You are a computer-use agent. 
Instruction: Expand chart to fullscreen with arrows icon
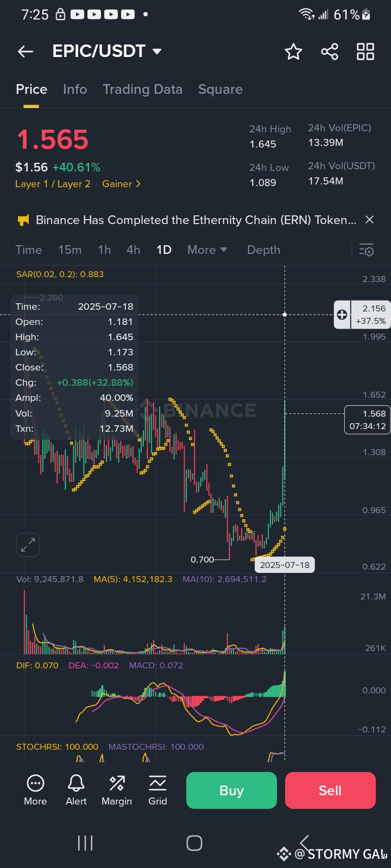point(28,545)
